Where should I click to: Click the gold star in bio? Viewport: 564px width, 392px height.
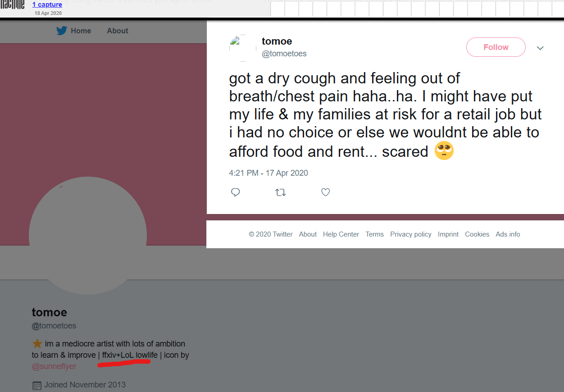[37, 344]
